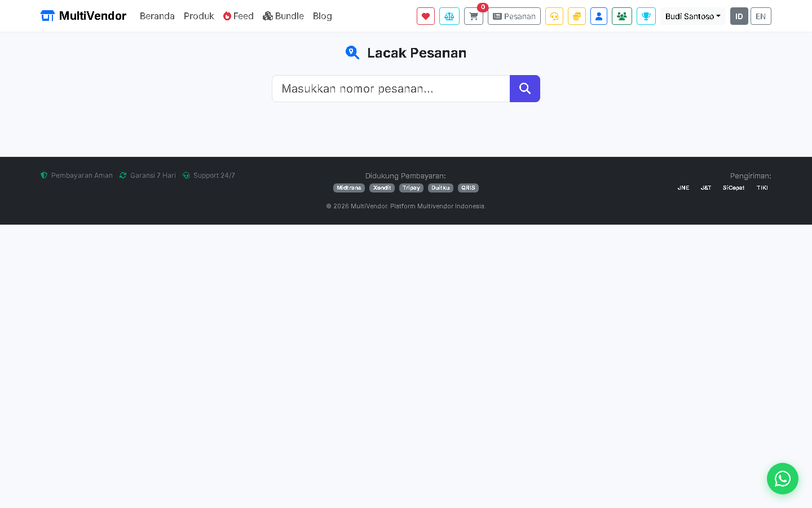Switch language to ID

click(x=739, y=16)
